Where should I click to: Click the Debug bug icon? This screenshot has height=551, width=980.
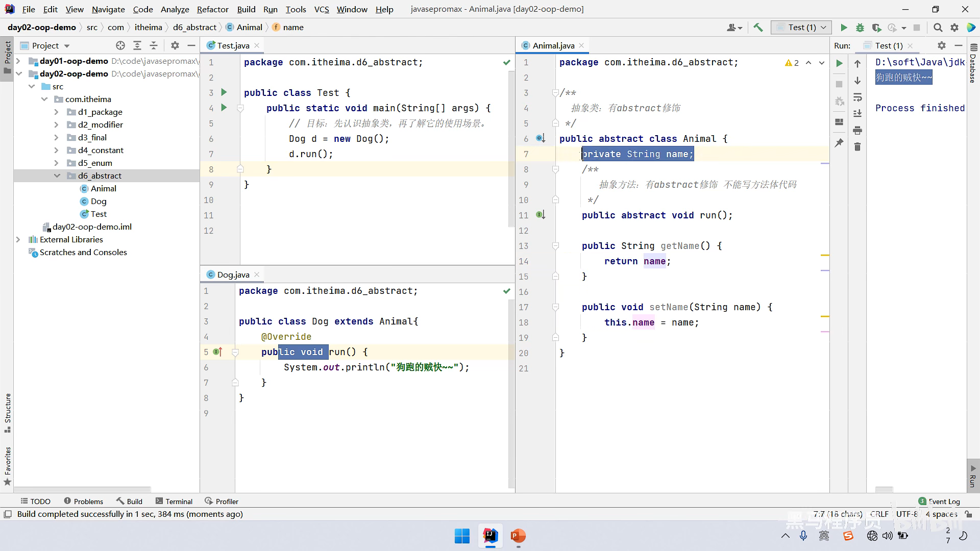pyautogui.click(x=860, y=28)
